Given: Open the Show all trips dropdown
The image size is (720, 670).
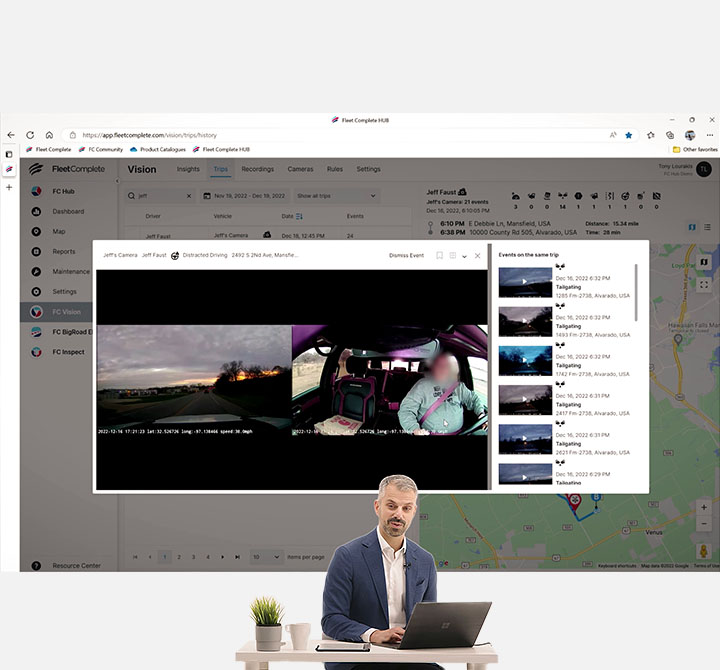Looking at the screenshot, I should click(336, 196).
